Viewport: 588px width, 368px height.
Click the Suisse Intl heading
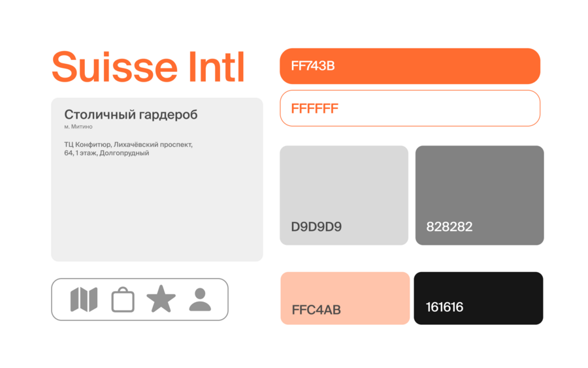coord(148,67)
